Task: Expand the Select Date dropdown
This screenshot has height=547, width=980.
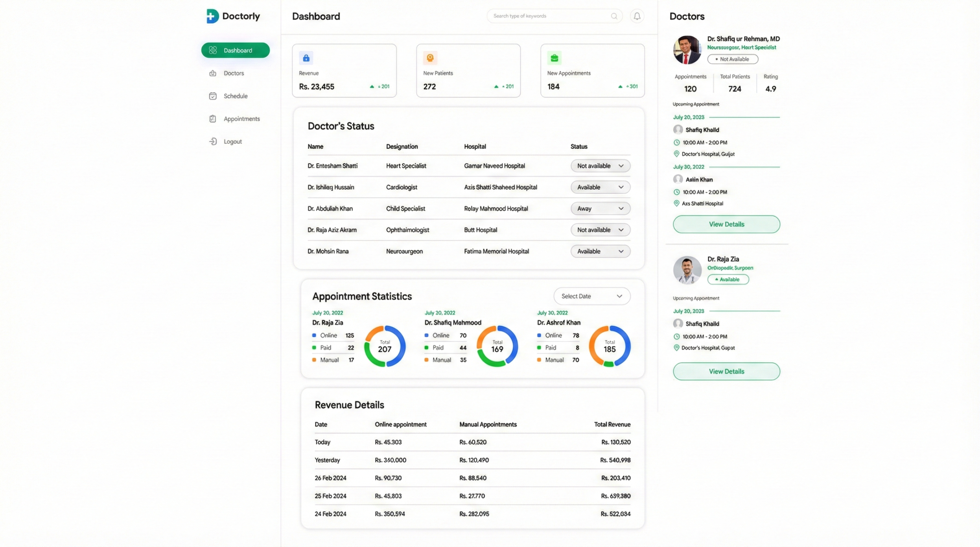Action: point(592,296)
